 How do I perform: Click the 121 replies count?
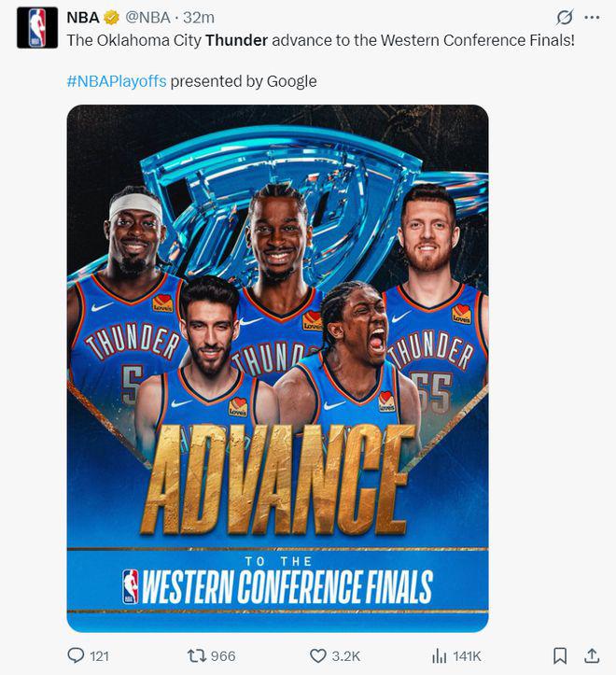pos(100,656)
